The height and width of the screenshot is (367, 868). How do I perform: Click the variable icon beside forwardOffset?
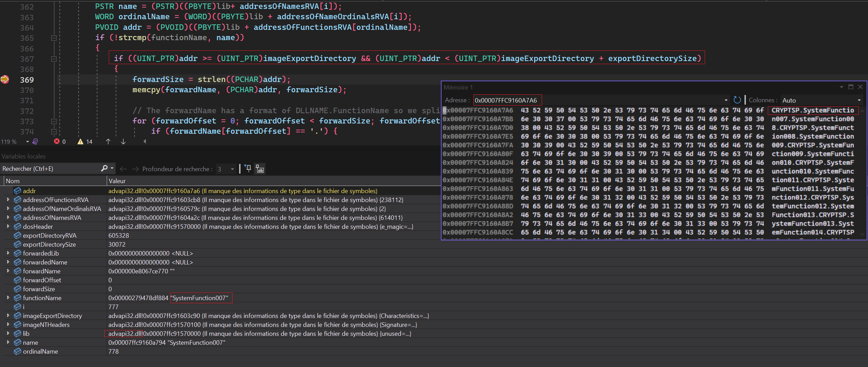pyautogui.click(x=17, y=280)
